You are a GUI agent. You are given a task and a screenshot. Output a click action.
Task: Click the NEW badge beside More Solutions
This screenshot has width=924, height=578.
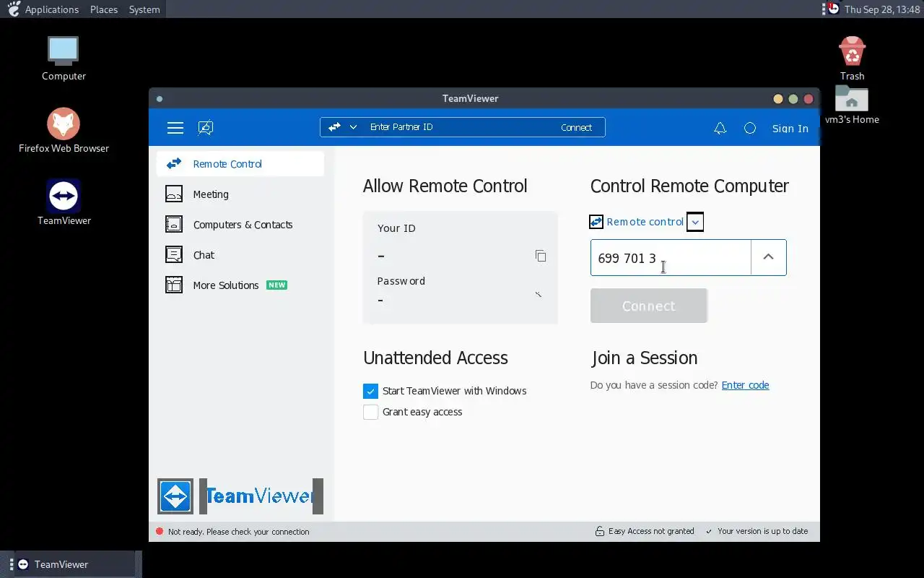(277, 285)
